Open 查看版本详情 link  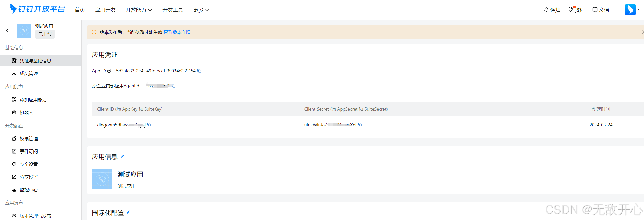(x=177, y=32)
